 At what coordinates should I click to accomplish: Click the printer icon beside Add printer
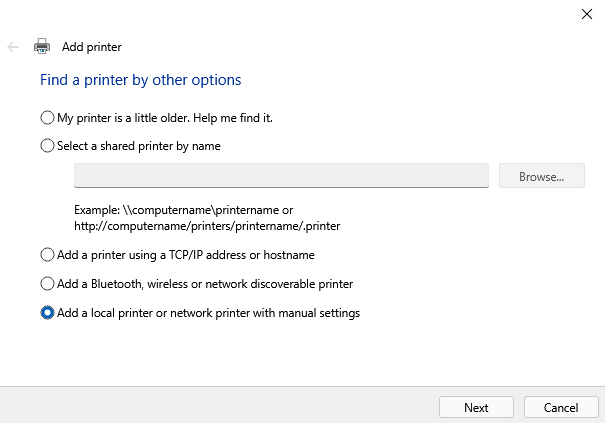[x=42, y=46]
